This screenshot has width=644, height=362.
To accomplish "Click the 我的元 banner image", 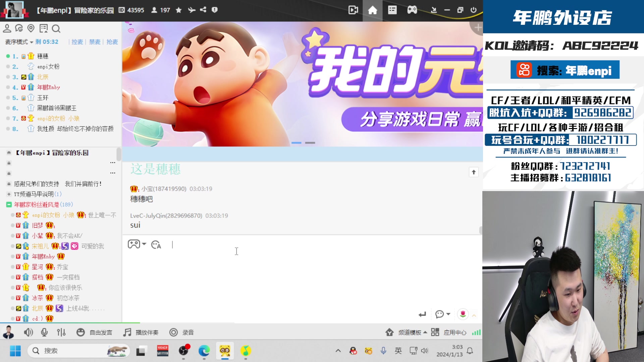I will (x=302, y=84).
